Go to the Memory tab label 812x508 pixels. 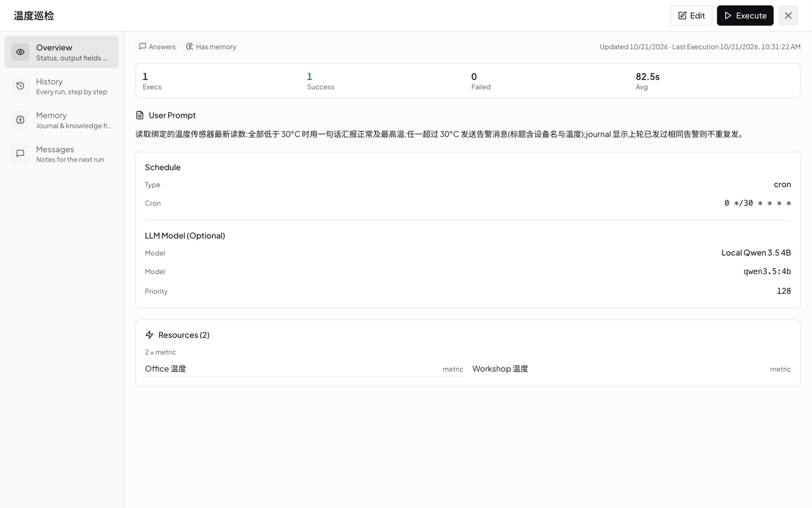[x=51, y=115]
